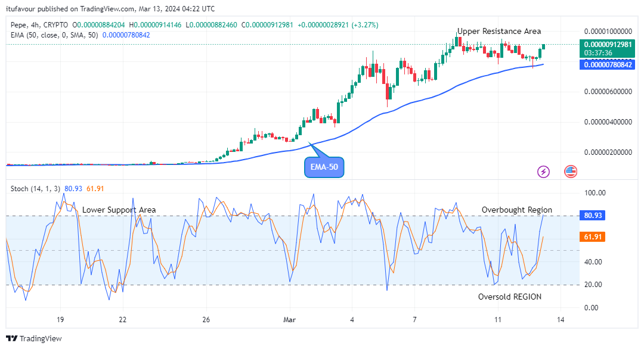Click the 100.00 stochastic axis label
Viewport: 644px width, 349px height.
595,193
